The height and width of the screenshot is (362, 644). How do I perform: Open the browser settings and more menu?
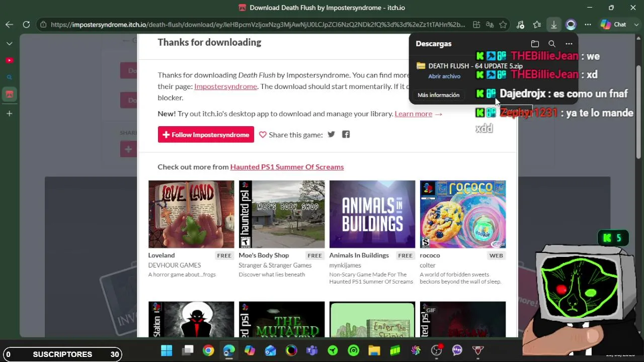(588, 24)
